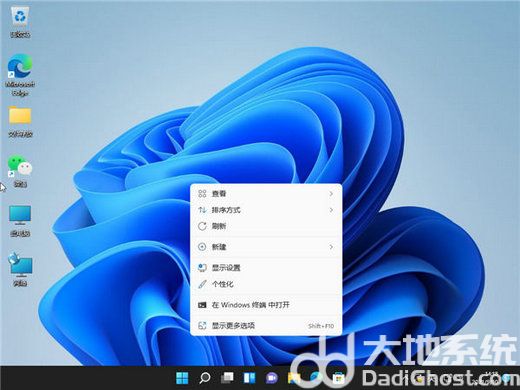Open Microsoft Store from the taskbar

[x=339, y=378]
